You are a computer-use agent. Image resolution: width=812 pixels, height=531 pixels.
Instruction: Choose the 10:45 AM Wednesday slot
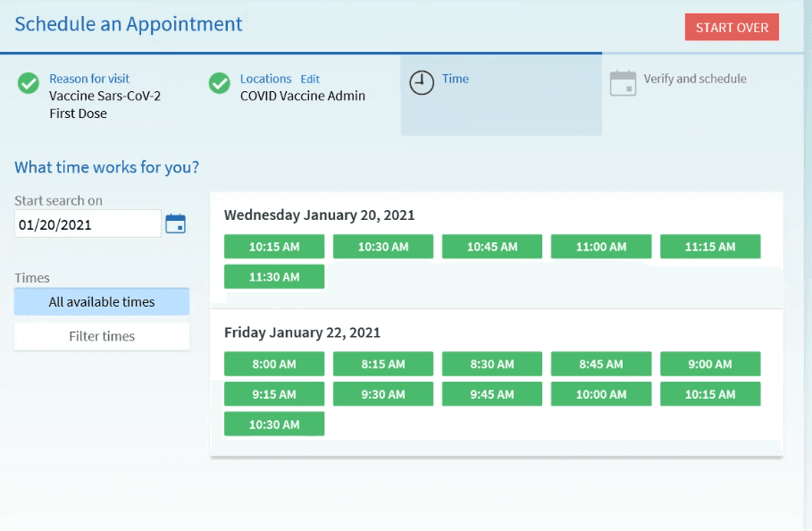point(492,247)
